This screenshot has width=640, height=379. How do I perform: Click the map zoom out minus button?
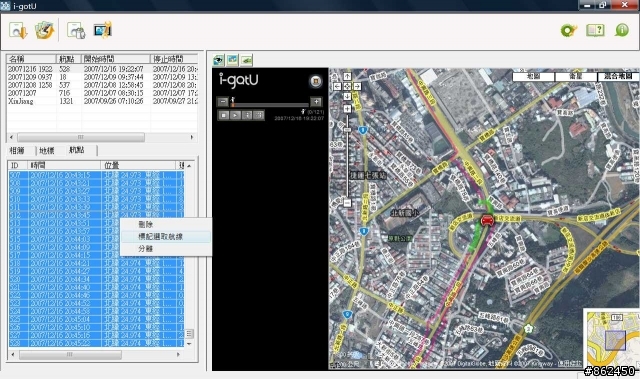347,203
